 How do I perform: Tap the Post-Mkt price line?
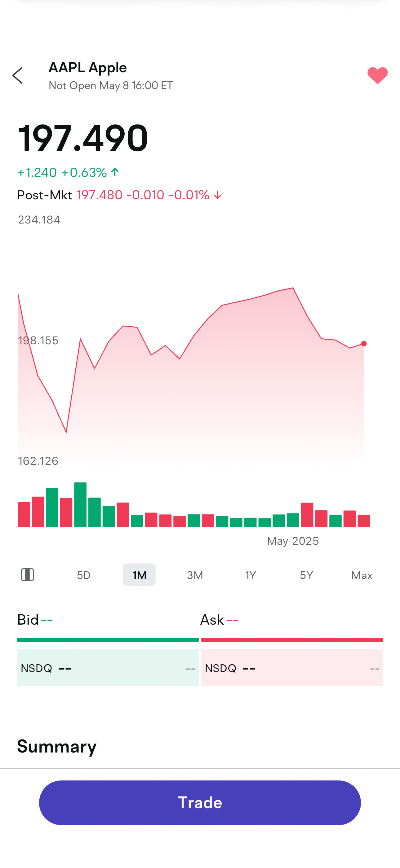119,195
